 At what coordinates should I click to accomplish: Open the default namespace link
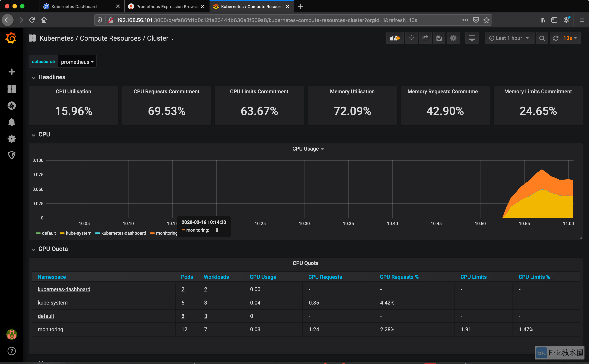coord(46,316)
